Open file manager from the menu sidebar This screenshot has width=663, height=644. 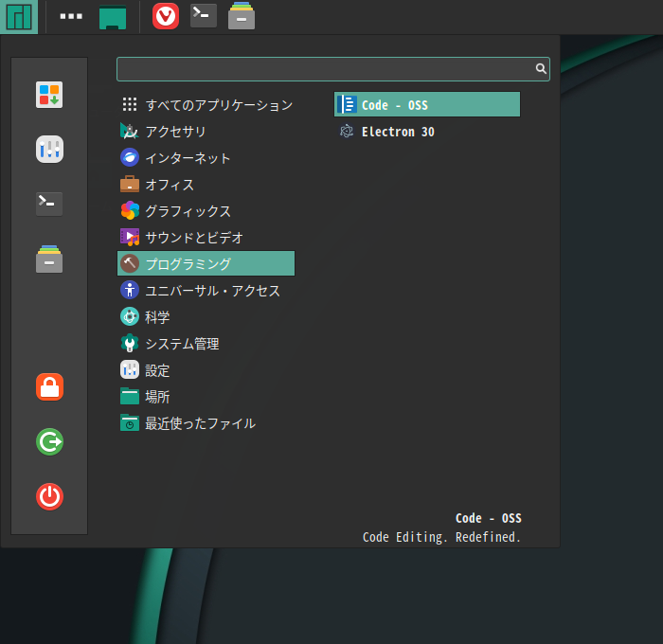[x=49, y=259]
